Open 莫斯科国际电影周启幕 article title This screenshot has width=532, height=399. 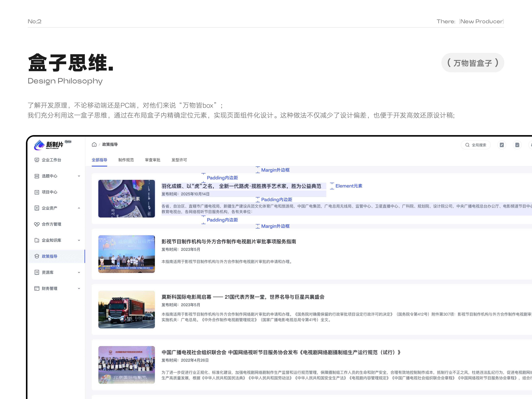pos(243,297)
